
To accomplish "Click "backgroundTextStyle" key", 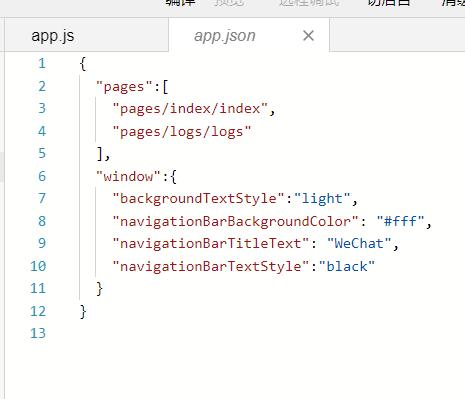I will (x=198, y=199).
